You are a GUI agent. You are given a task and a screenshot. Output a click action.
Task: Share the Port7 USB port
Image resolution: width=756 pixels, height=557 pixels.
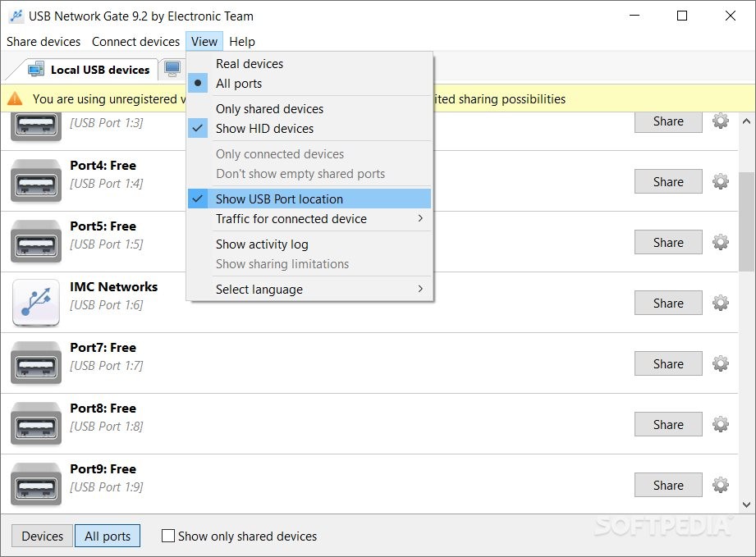click(668, 363)
